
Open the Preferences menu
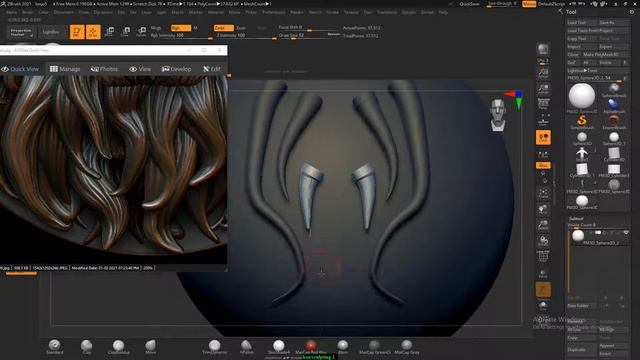[x=273, y=12]
